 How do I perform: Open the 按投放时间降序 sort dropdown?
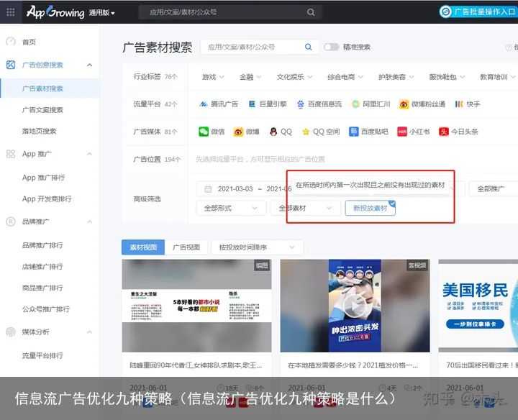click(257, 247)
